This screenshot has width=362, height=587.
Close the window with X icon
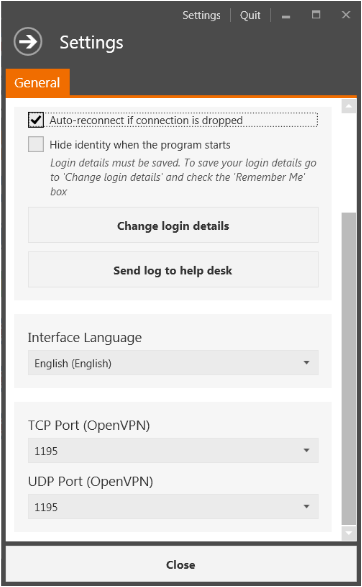pos(346,15)
